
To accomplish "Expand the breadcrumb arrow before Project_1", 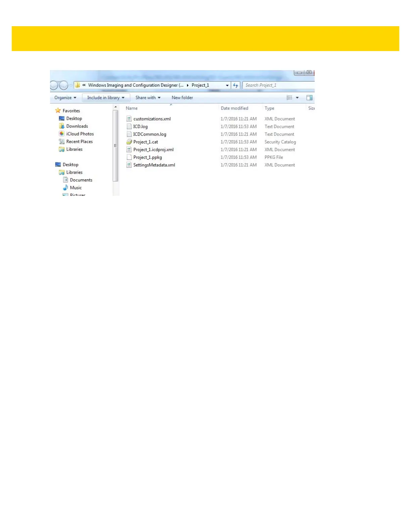I will point(188,85).
